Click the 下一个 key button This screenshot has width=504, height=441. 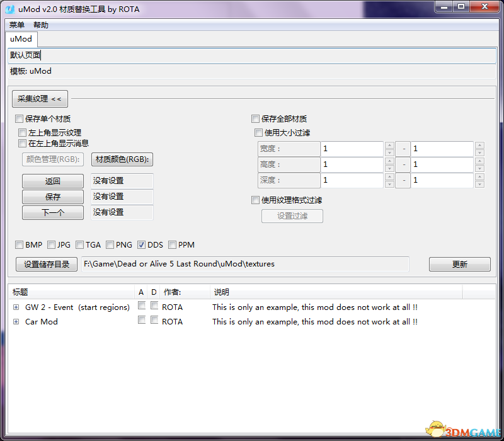53,212
